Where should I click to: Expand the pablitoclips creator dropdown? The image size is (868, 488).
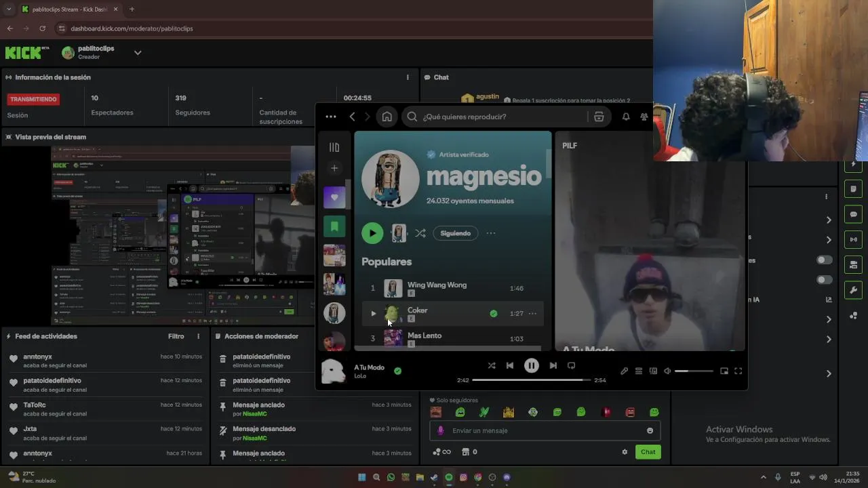point(138,53)
